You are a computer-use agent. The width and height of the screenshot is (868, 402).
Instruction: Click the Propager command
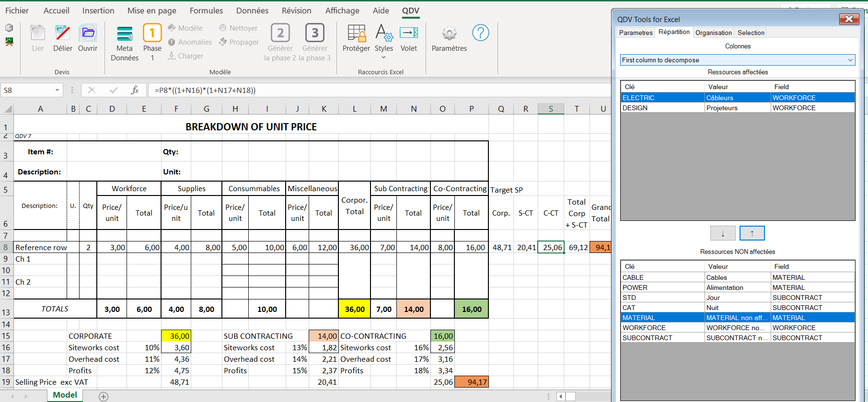tap(239, 42)
